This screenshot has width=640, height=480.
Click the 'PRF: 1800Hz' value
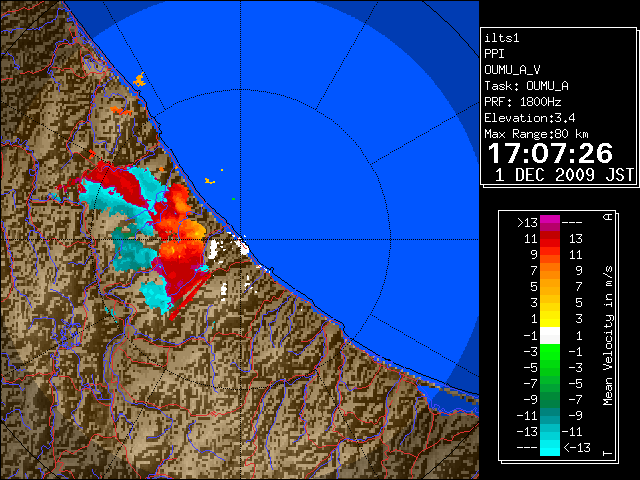click(x=523, y=102)
